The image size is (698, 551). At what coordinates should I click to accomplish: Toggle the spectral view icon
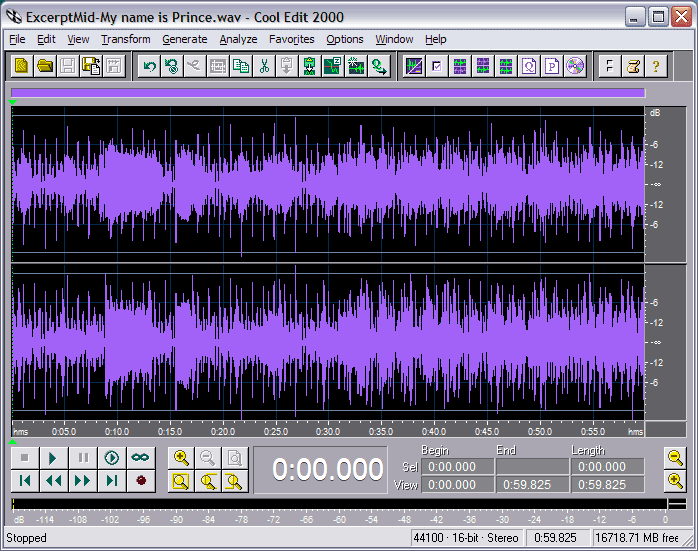point(414,67)
